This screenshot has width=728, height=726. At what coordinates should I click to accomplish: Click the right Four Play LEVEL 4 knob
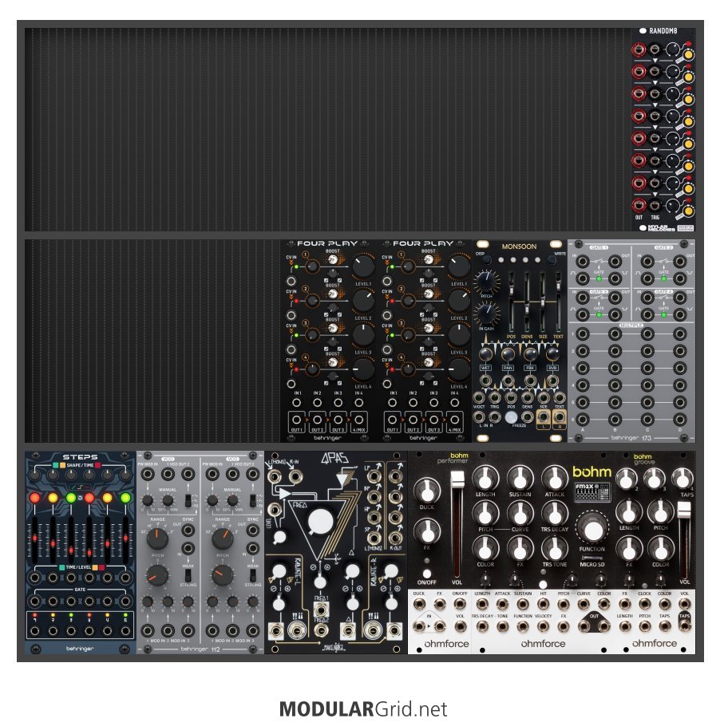tap(459, 369)
